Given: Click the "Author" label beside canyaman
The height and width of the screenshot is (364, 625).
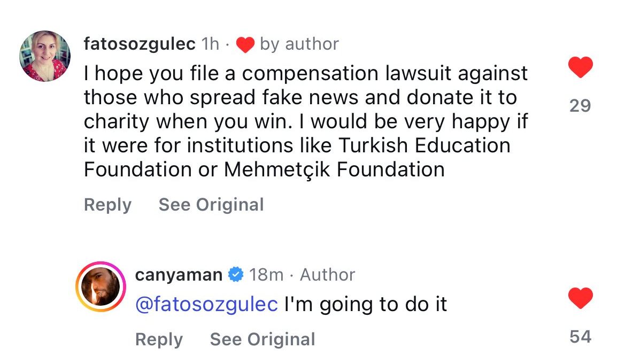Looking at the screenshot, I should point(327,275).
